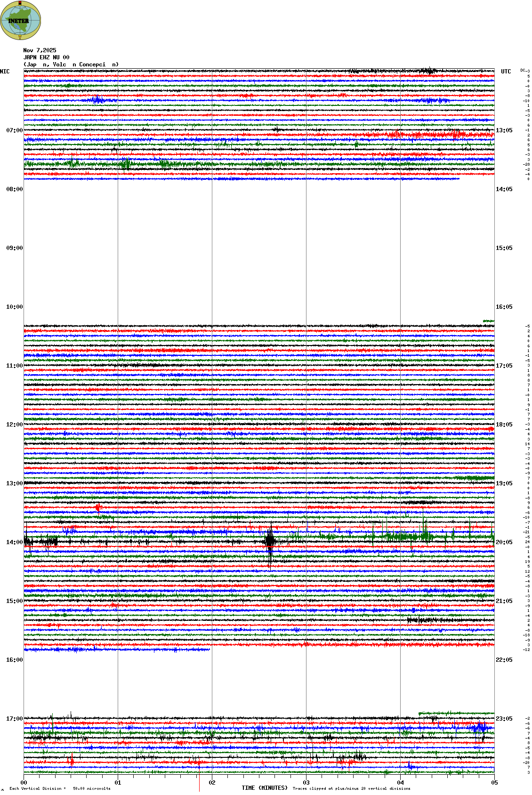Click the Nov 7,2025 date label

40,50
